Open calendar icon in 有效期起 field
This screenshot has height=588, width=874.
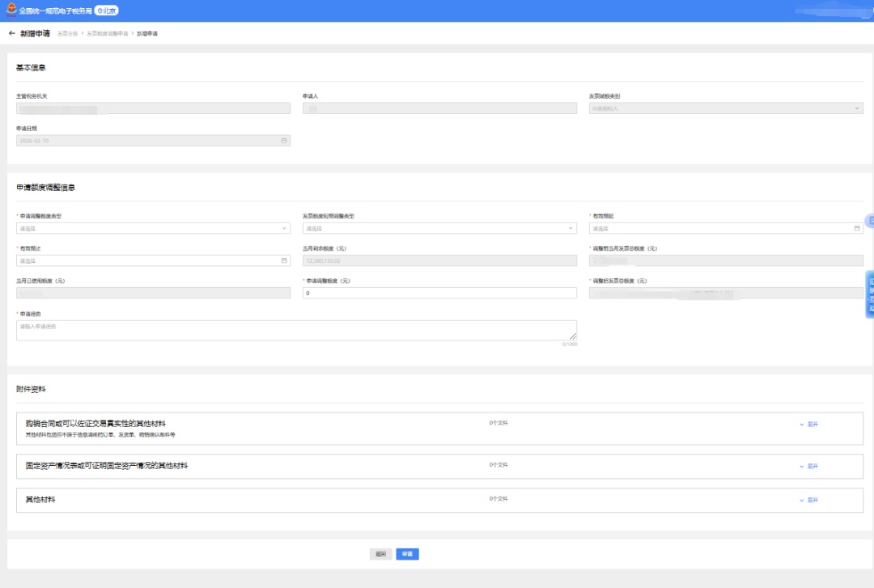coord(857,228)
